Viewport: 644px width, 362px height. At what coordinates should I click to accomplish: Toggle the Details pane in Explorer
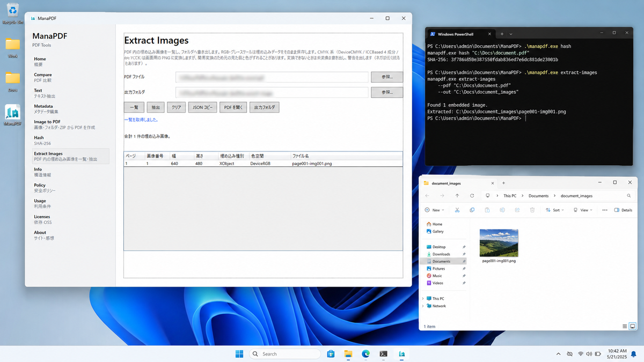click(623, 210)
